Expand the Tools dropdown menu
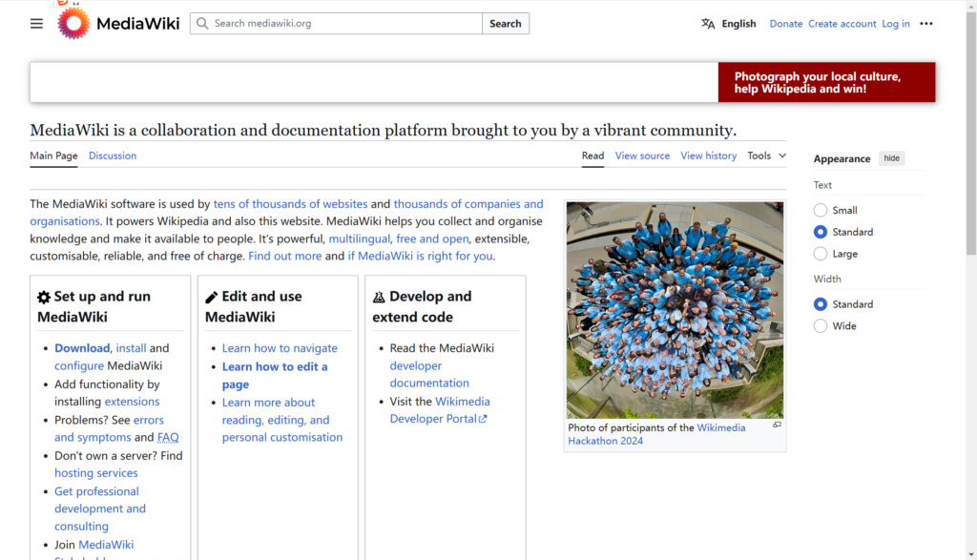This screenshot has width=977, height=560. pos(766,156)
